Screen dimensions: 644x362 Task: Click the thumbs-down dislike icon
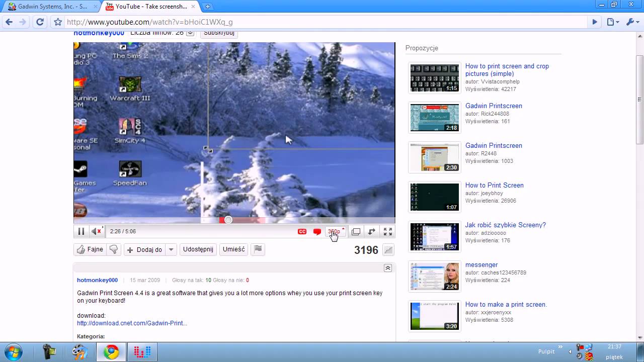point(114,249)
